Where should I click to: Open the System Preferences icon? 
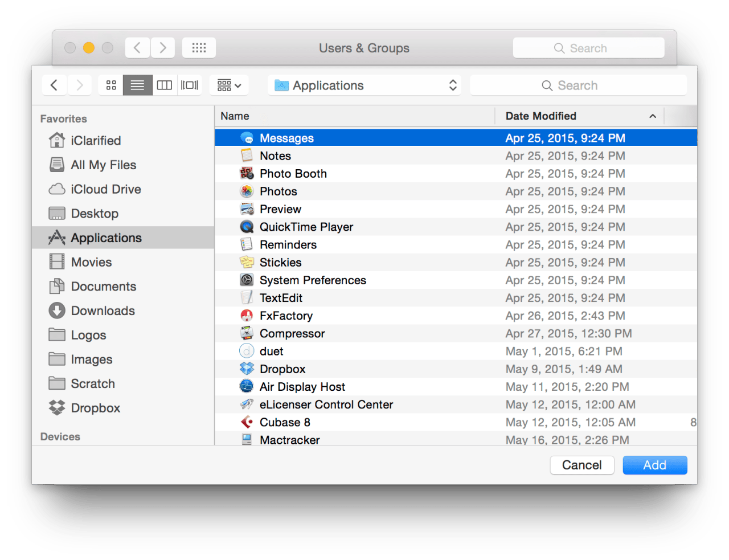(247, 280)
